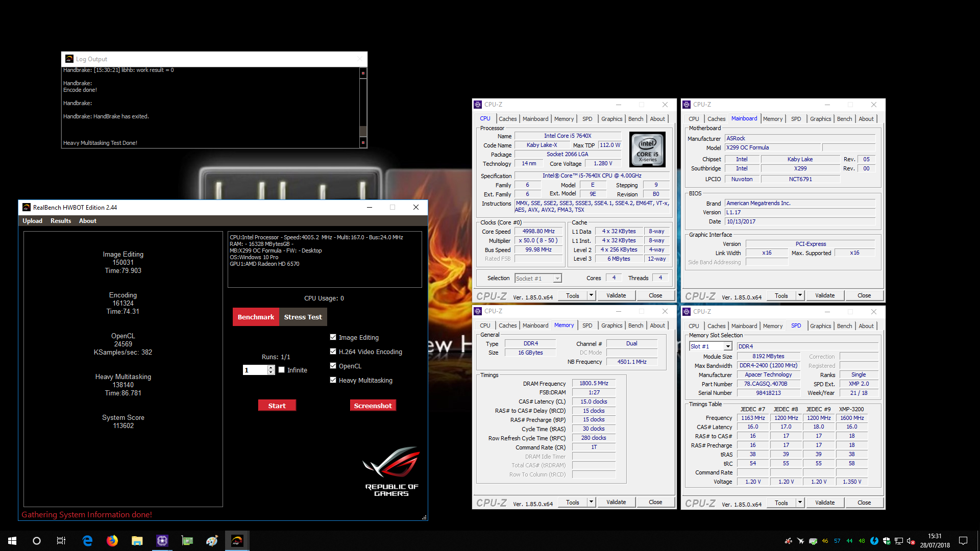
Task: Click the green 44 temperature tray icon
Action: point(850,541)
